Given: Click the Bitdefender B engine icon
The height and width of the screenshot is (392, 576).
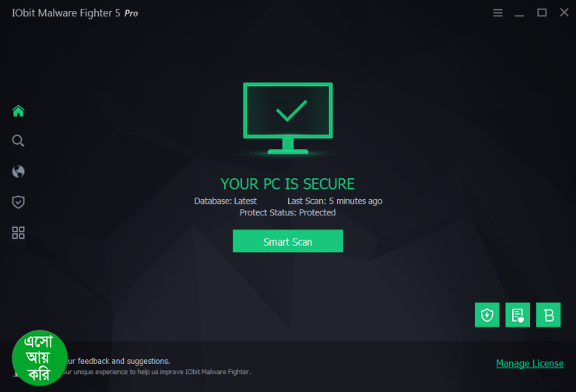Looking at the screenshot, I should [x=549, y=315].
